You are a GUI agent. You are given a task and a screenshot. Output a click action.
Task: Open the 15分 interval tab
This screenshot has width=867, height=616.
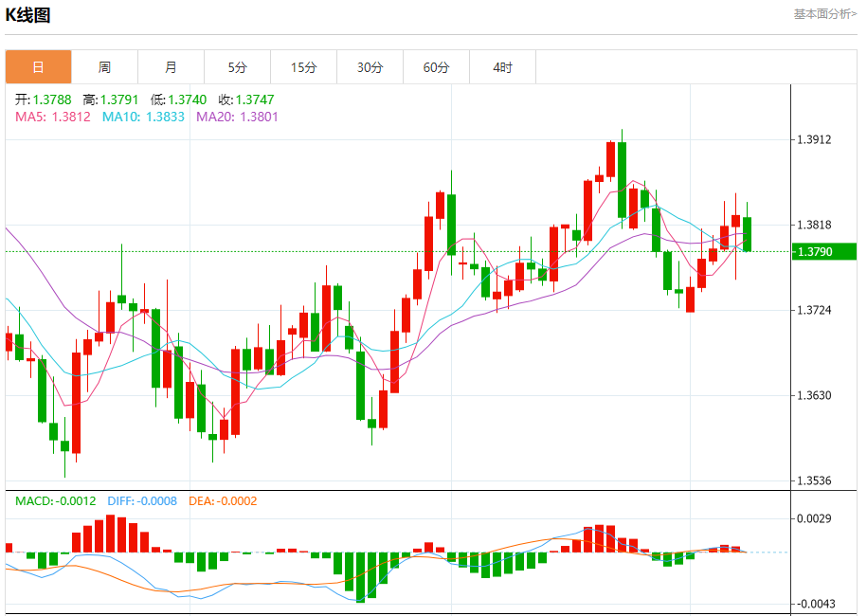303,67
